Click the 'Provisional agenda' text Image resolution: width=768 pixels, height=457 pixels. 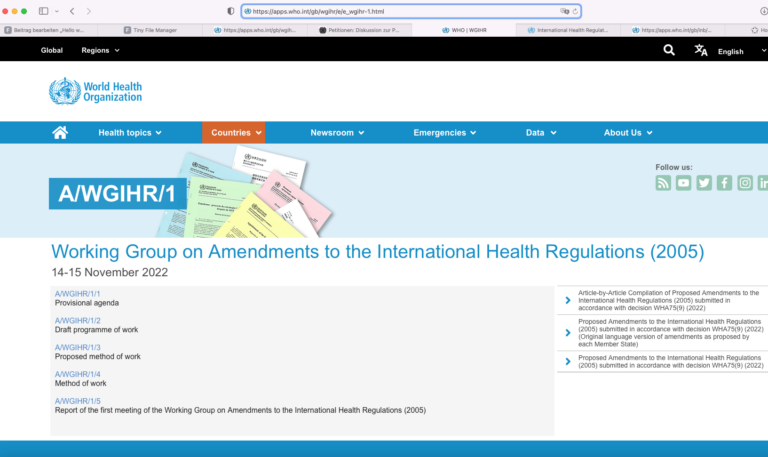point(87,303)
